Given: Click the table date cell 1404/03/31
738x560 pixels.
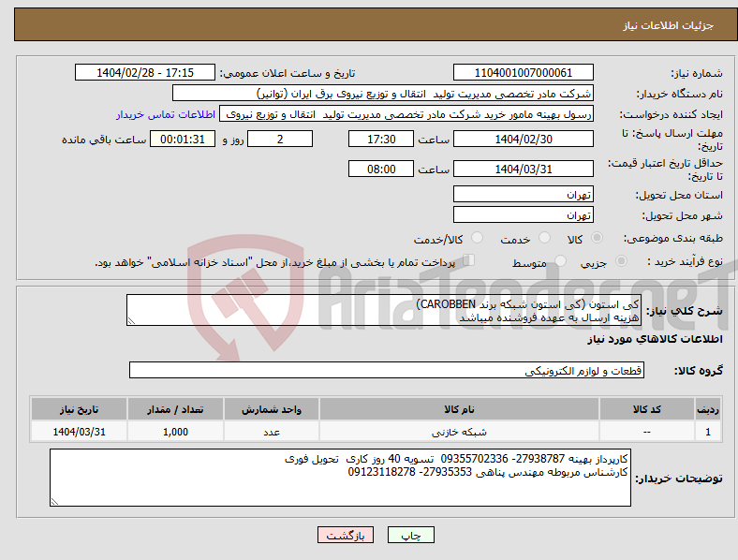Looking at the screenshot, I should [x=79, y=432].
